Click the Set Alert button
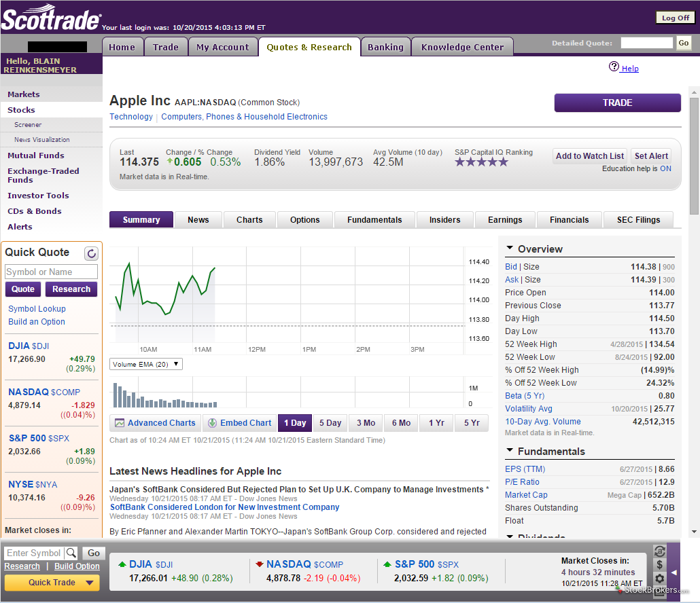The image size is (700, 603). point(651,156)
